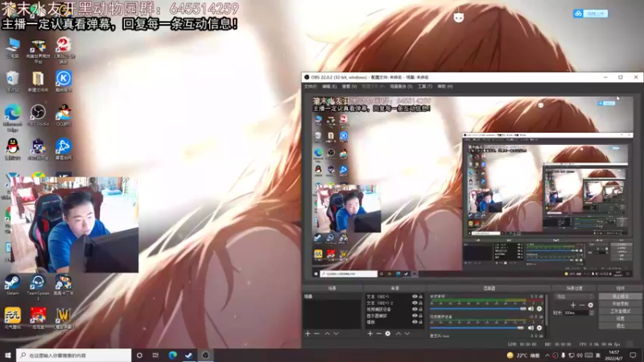Screen dimensions: 644x362
Task: Click the transition duration spinner arrows
Action: coord(592,313)
